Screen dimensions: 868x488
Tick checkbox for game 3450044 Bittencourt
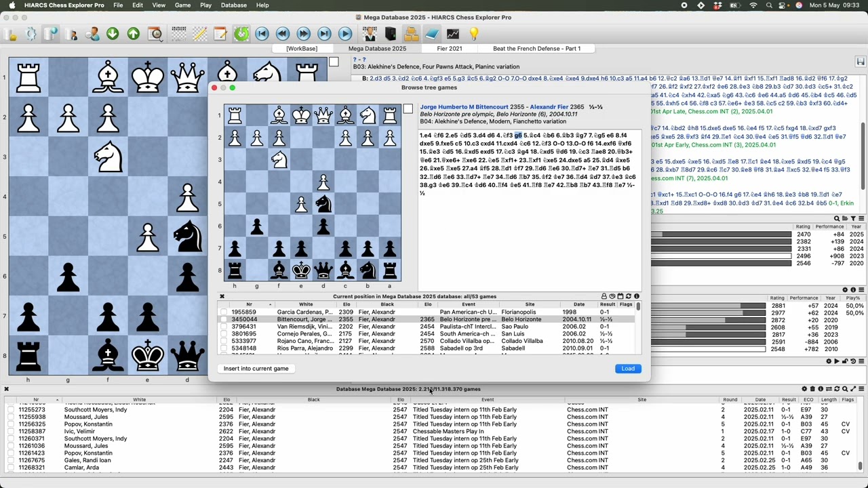pyautogui.click(x=224, y=319)
